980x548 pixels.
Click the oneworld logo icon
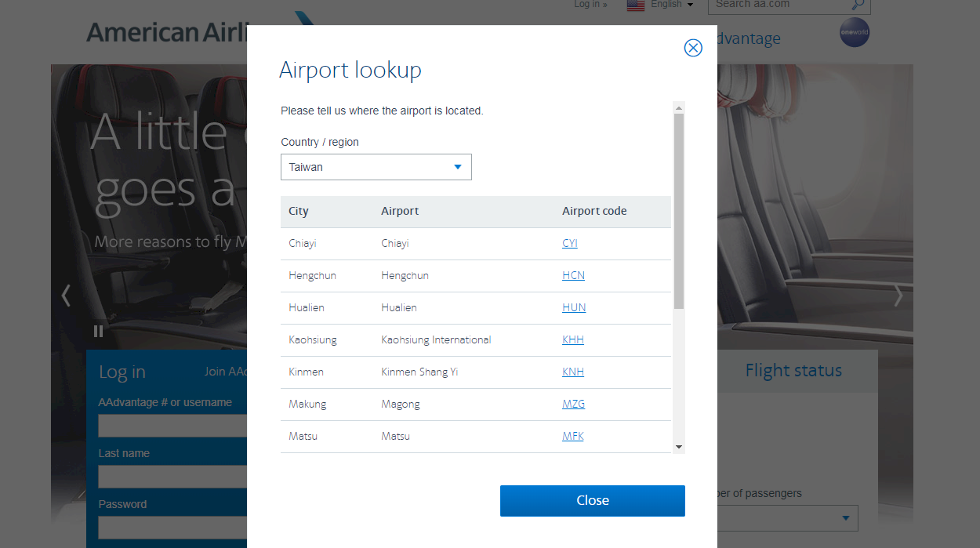855,33
